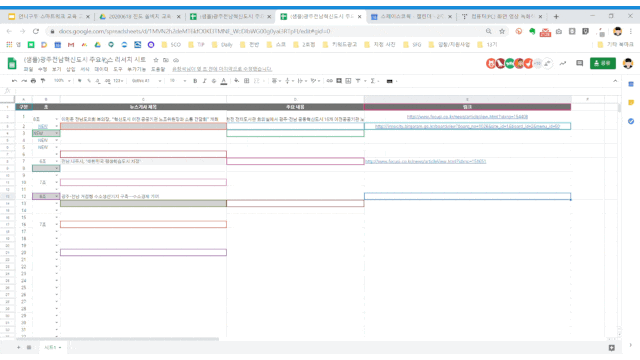The height and width of the screenshot is (360, 640).
Task: Star this spreadsheet document
Action: pyautogui.click(x=156, y=60)
